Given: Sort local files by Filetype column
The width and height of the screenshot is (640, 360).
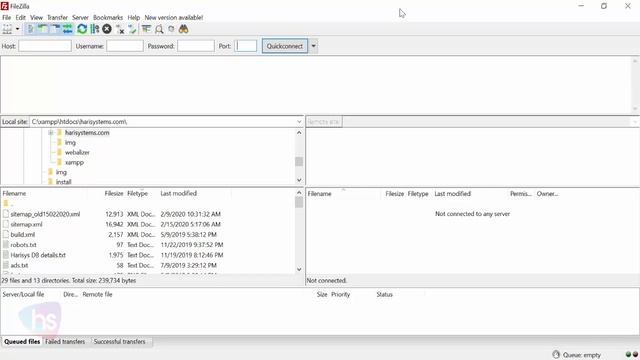Looking at the screenshot, I should 138,193.
